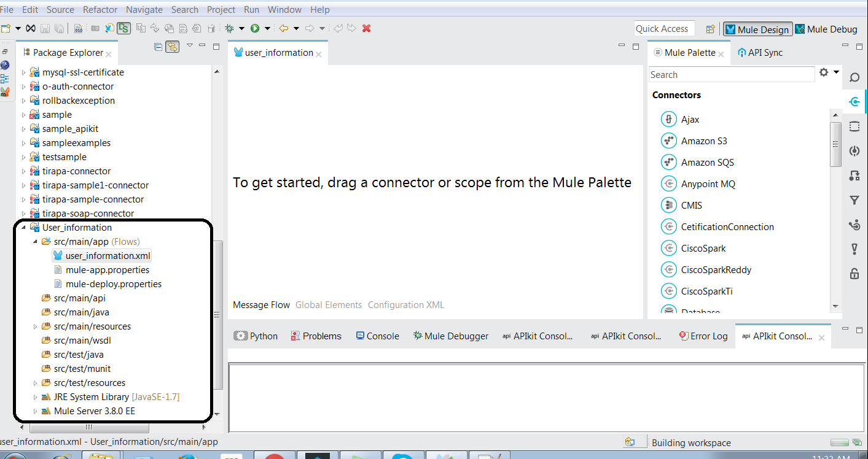Screen dimensions: 868x459
Task: Switch to Mule Debug perspective
Action: [x=826, y=29]
